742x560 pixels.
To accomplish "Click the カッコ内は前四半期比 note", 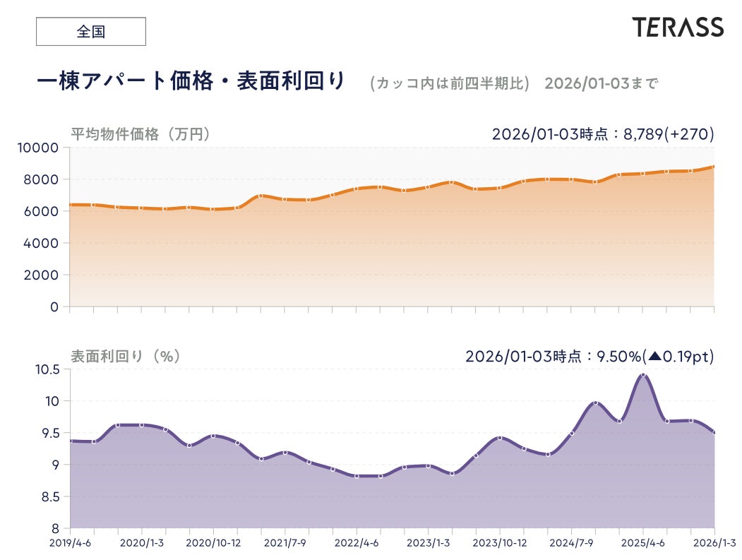I will 449,83.
